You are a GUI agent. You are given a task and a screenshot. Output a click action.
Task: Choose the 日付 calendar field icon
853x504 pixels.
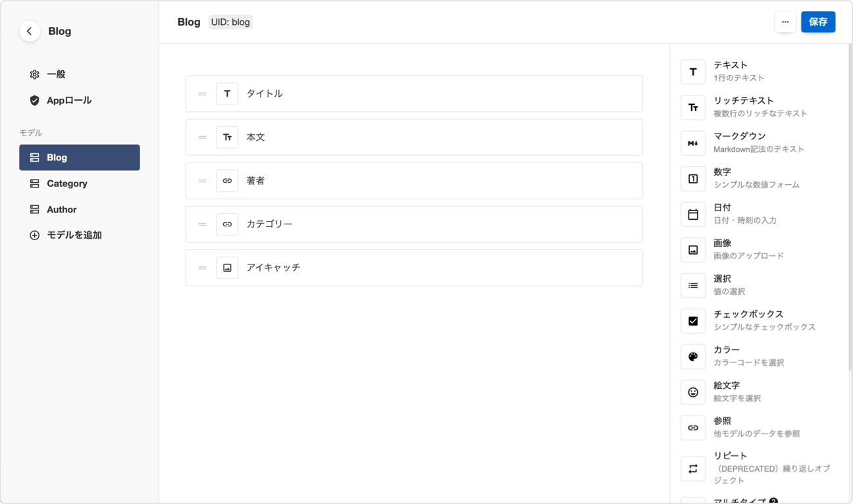tap(693, 214)
